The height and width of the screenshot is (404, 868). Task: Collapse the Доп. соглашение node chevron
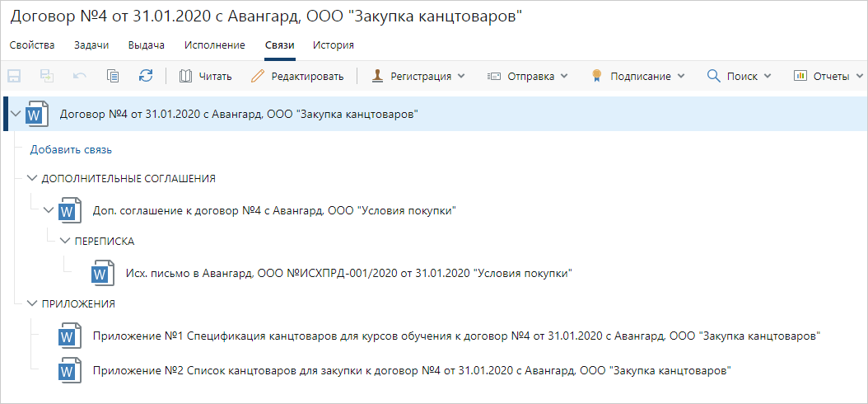[x=49, y=210]
